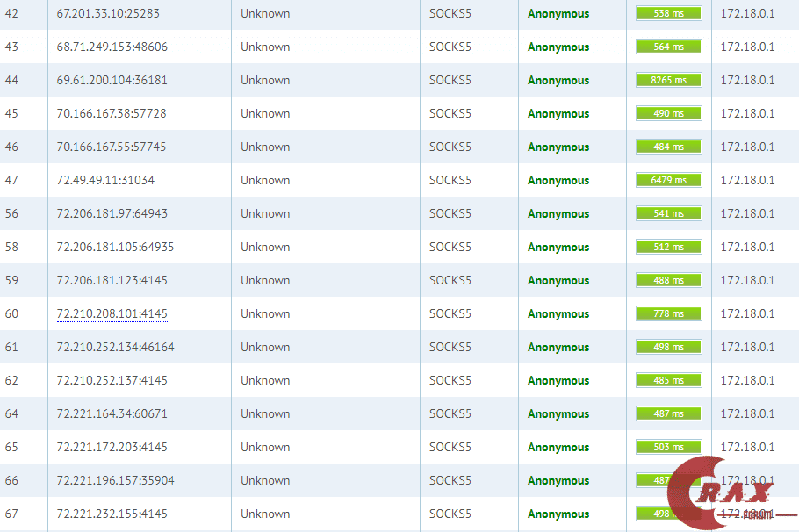Viewport: 799px width, 532px height.
Task: Click Anonymous label in row 45
Action: (558, 114)
